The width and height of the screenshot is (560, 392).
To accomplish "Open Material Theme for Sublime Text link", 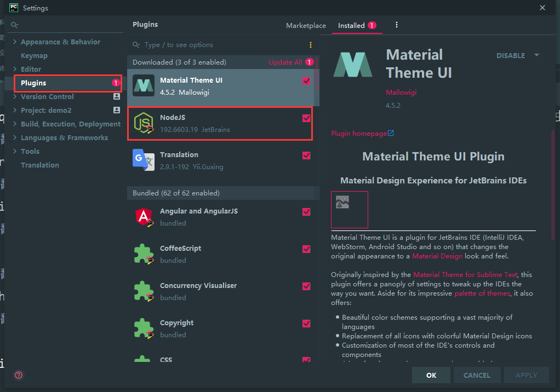I will click(x=465, y=275).
